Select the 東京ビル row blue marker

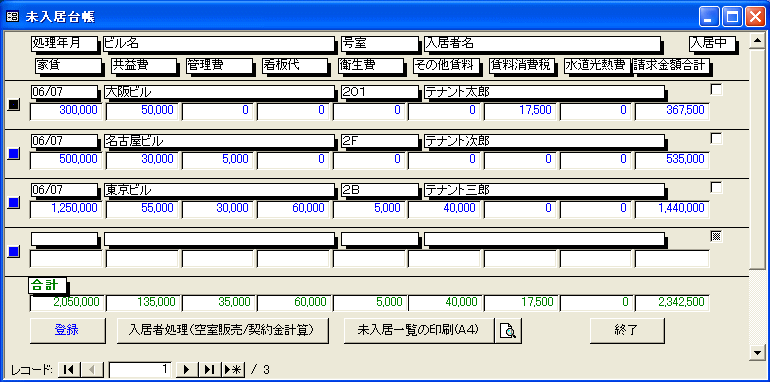[14, 202]
